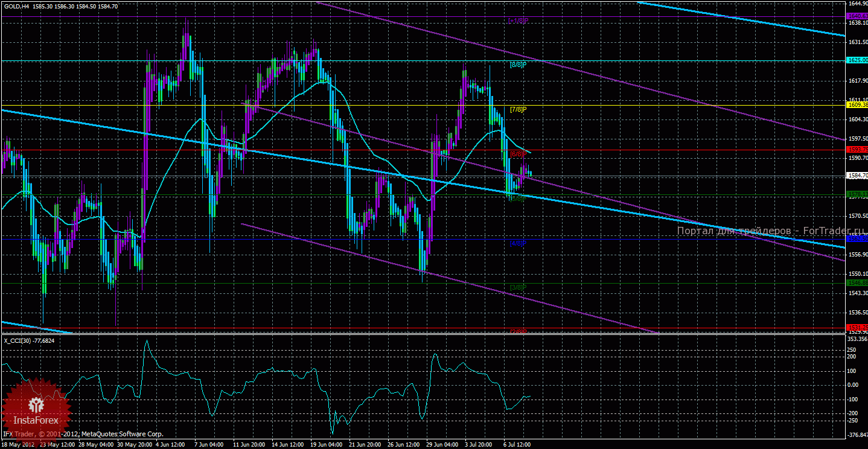Viewport: 868px width, 449px height.
Task: Click the IFX Trader MetaQuotes copyright line
Action: click(83, 434)
